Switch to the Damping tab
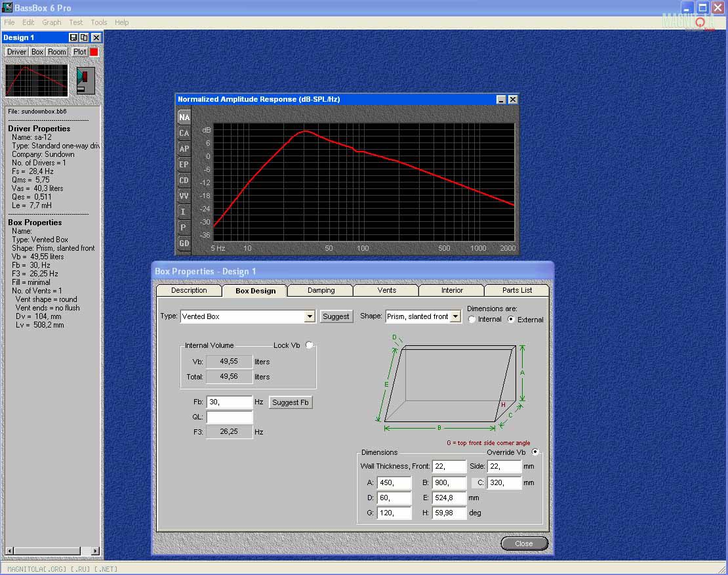 point(321,291)
